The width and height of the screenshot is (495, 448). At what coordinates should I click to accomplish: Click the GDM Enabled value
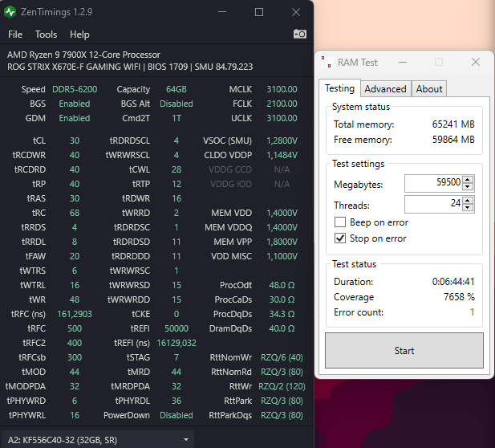[75, 118]
